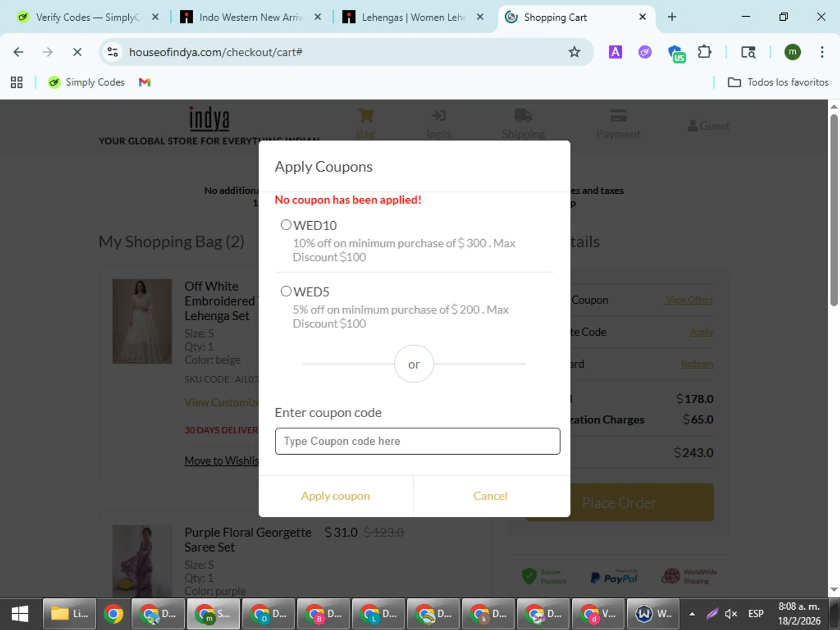Screen dimensions: 840x630
Task: Open the Windows Start menu
Action: 20,614
